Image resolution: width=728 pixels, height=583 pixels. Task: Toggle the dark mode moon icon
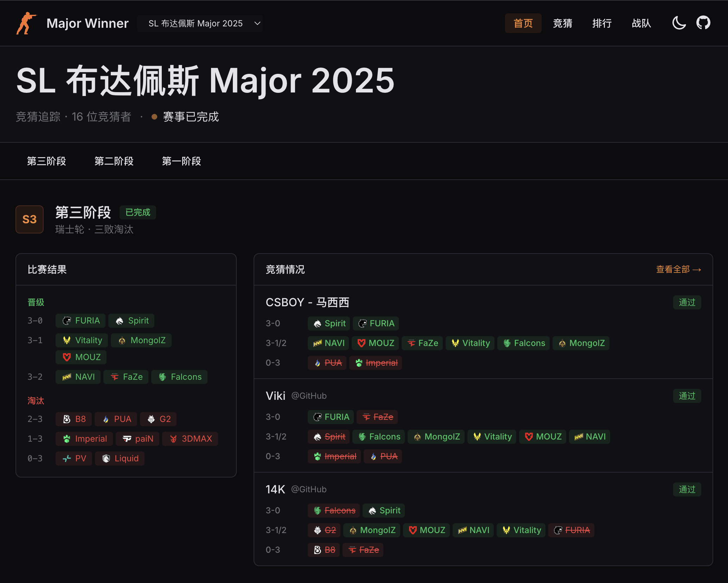(678, 23)
